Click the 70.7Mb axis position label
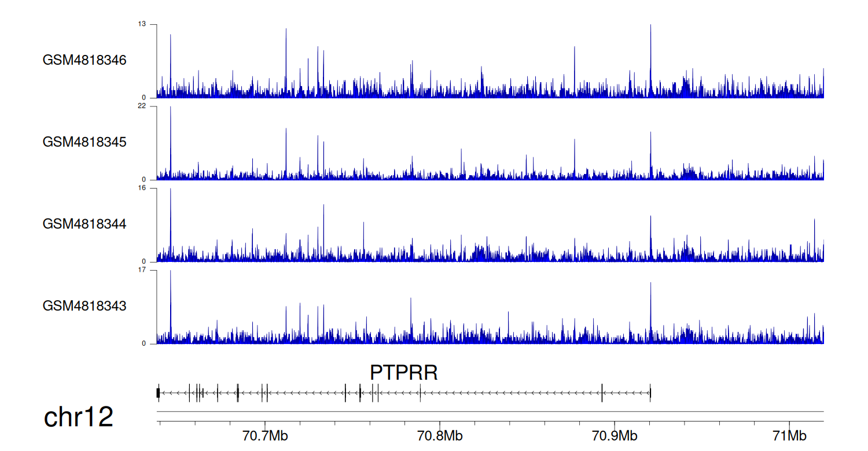 click(264, 435)
